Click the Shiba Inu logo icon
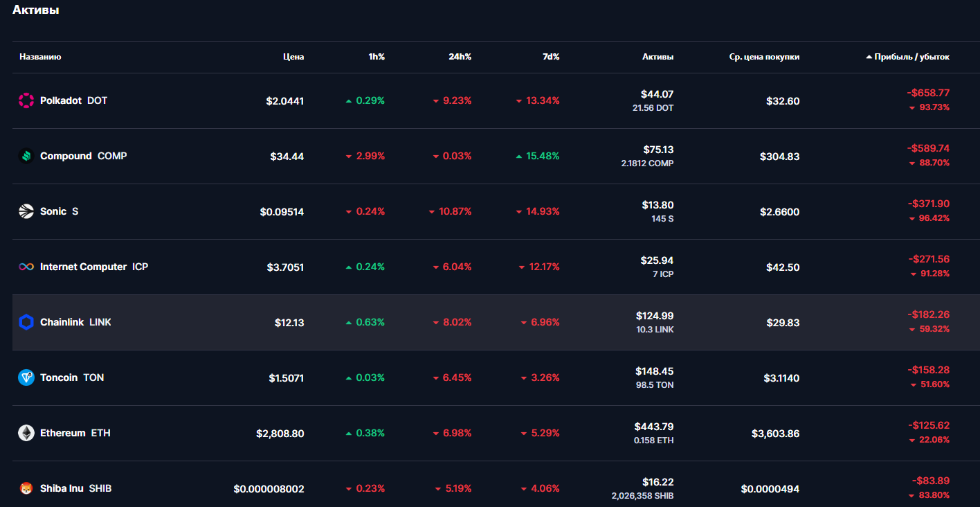This screenshot has height=507, width=980. [26, 488]
